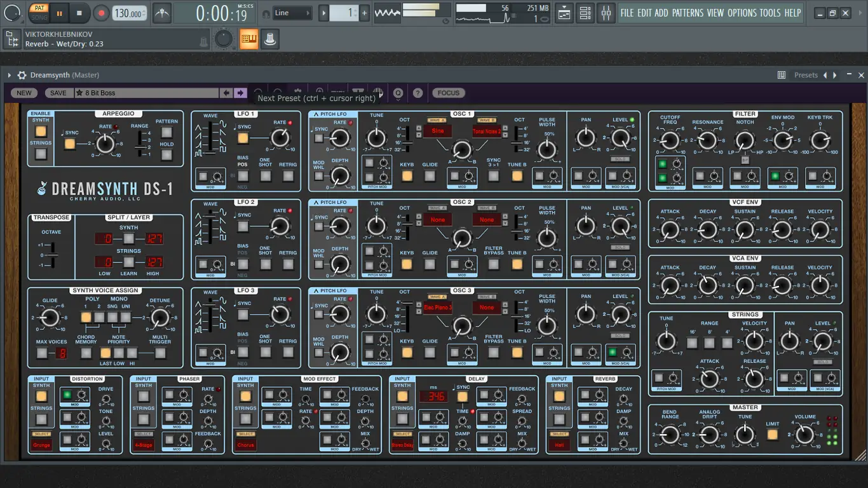Enable the master LIMIT button
The height and width of the screenshot is (488, 868).
(x=773, y=435)
